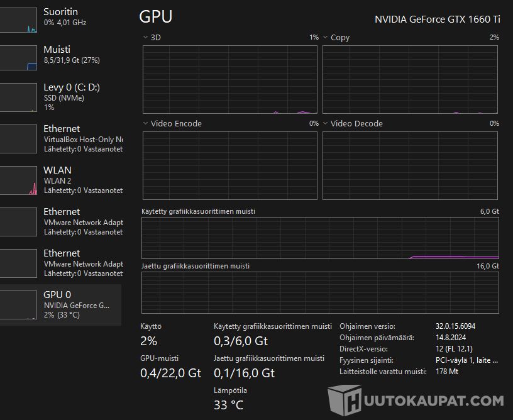Screen dimensions: 513x420
Task: Expand the 3D engine dropdown chevron
Action: tap(146, 38)
